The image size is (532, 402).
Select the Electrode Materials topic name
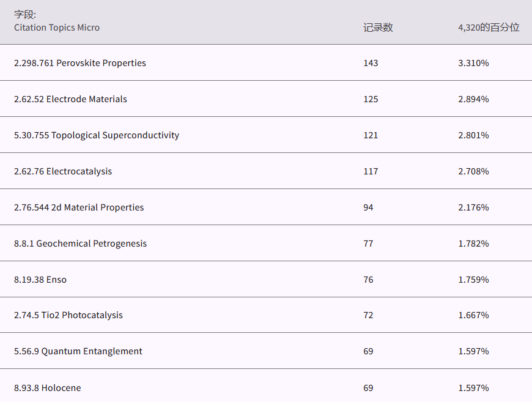[x=70, y=99]
